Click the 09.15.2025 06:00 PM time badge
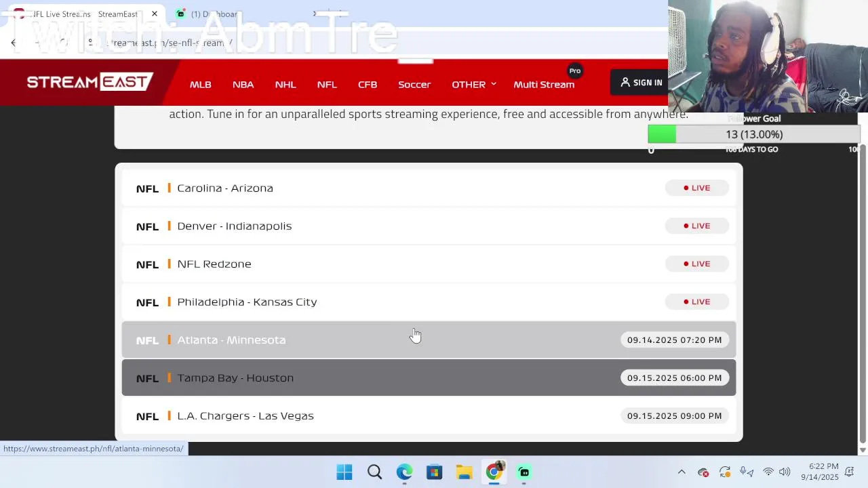 click(675, 378)
